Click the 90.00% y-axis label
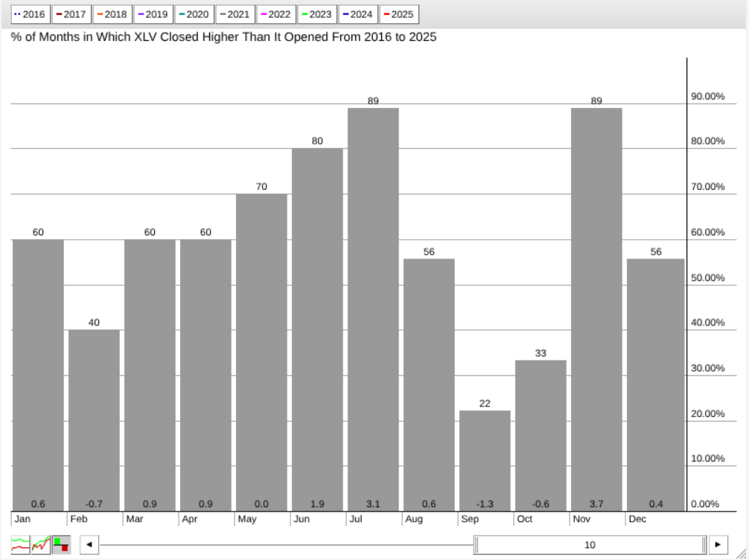The image size is (749, 560). 708,97
